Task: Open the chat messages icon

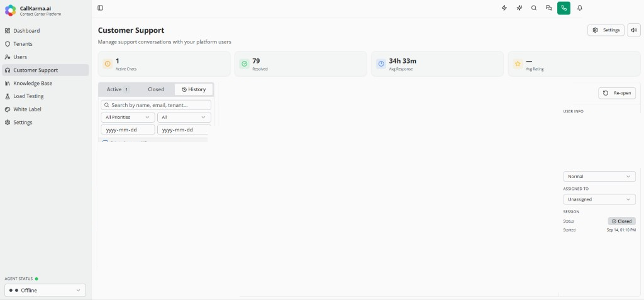Action: [548, 8]
